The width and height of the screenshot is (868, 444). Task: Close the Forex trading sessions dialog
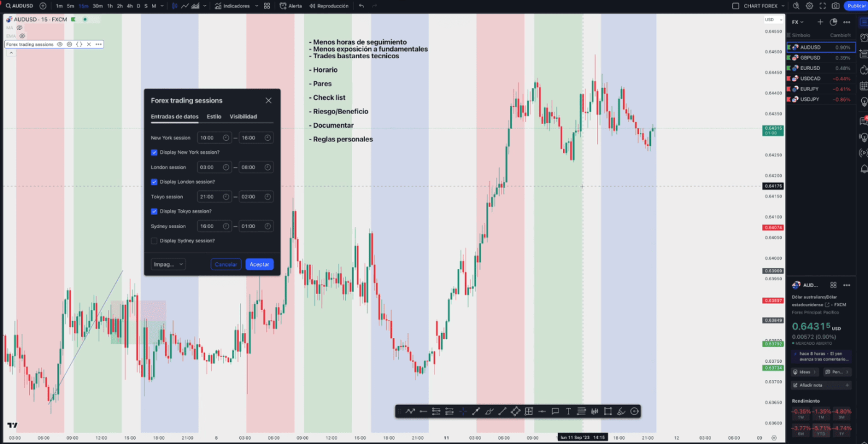point(268,100)
